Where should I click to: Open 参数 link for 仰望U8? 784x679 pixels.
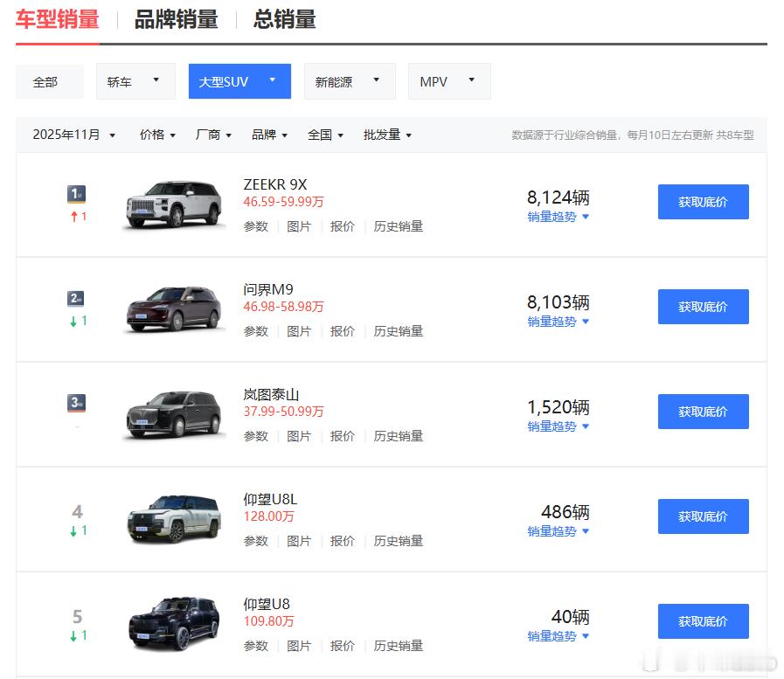pyautogui.click(x=256, y=646)
